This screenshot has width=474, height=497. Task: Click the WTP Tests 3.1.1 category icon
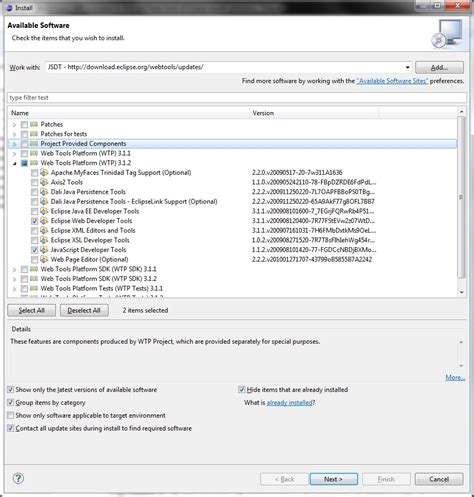[34, 288]
